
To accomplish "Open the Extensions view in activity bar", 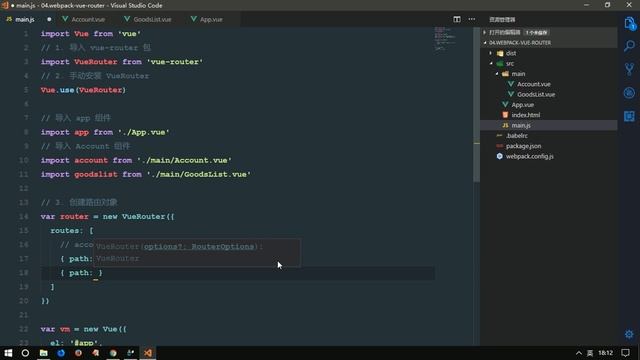I will [629, 116].
